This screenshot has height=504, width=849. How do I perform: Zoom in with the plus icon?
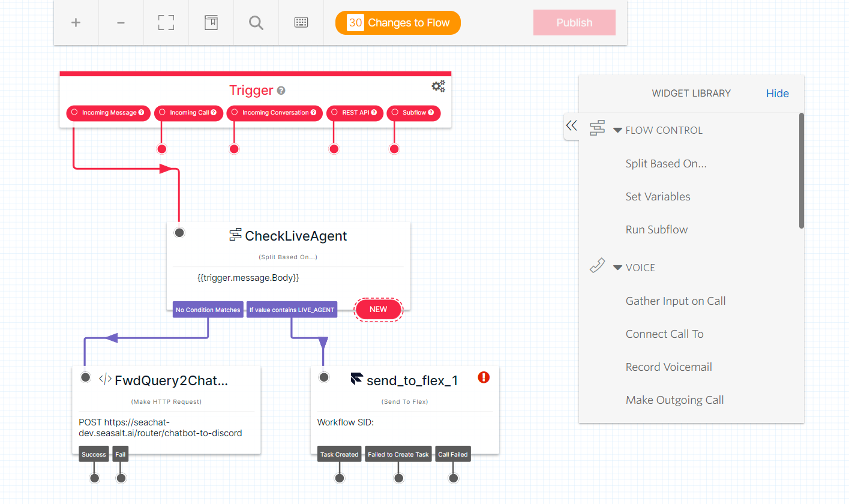(x=76, y=22)
